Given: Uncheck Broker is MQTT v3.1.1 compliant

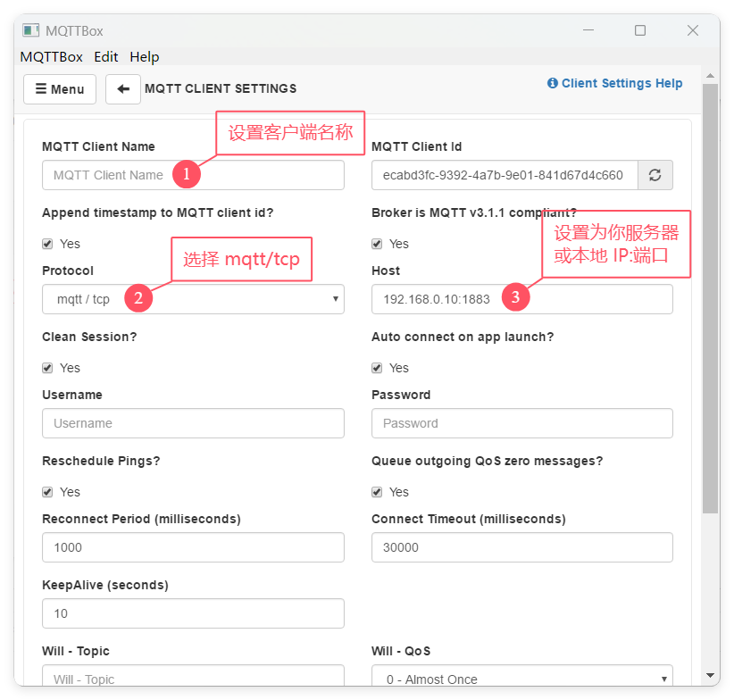Looking at the screenshot, I should coord(377,244).
